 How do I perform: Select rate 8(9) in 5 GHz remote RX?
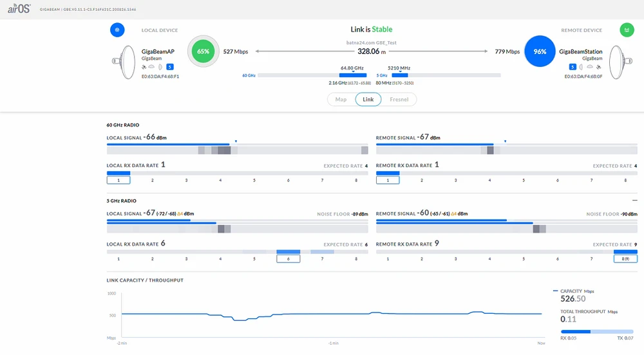[x=625, y=259]
